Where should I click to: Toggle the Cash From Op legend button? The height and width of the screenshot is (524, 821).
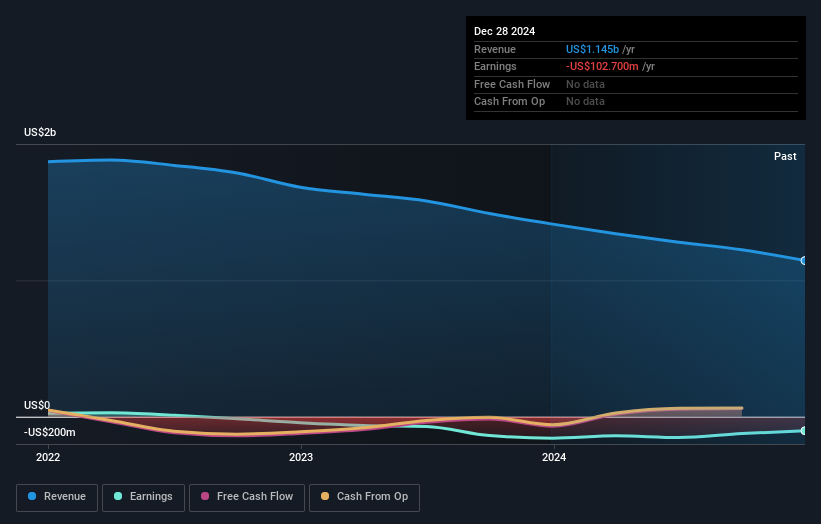[x=364, y=497]
